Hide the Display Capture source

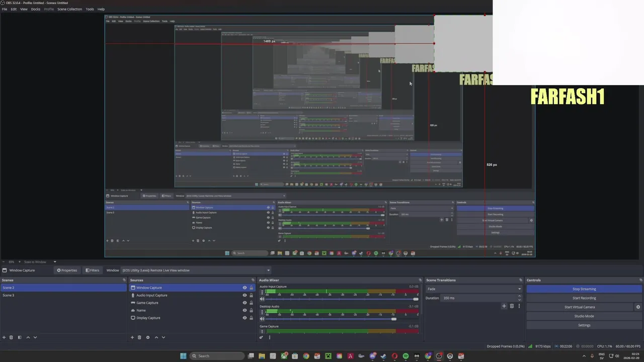click(x=245, y=318)
